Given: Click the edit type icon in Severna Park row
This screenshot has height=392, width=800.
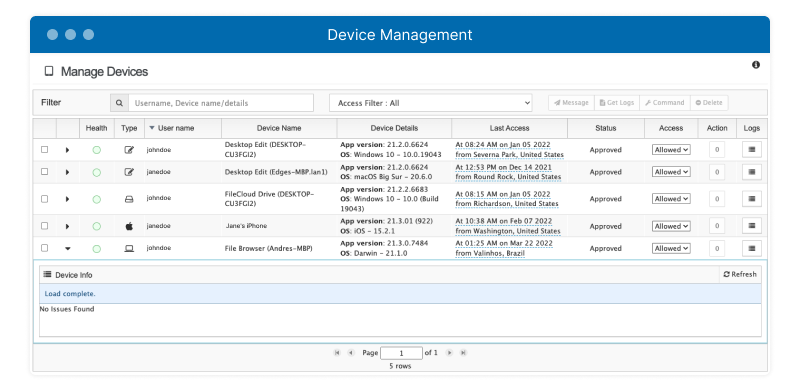Looking at the screenshot, I should pyautogui.click(x=129, y=150).
